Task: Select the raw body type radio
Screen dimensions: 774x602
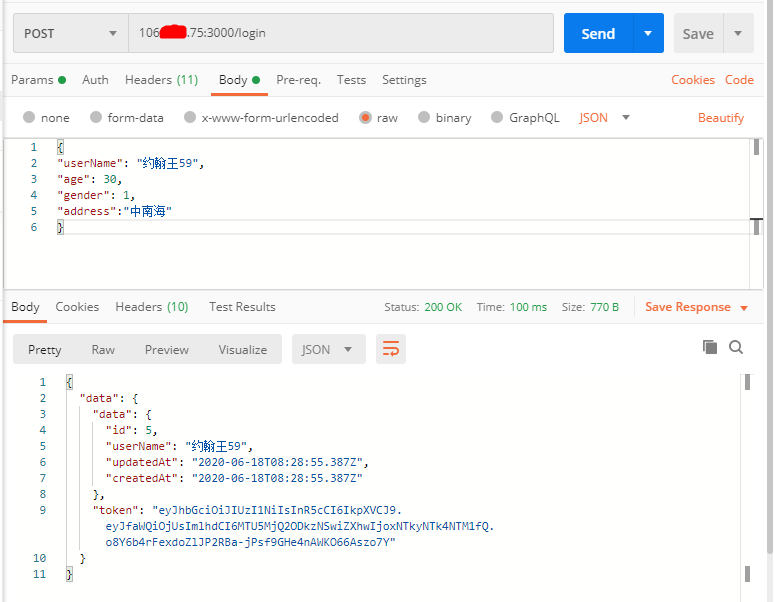Action: tap(365, 117)
